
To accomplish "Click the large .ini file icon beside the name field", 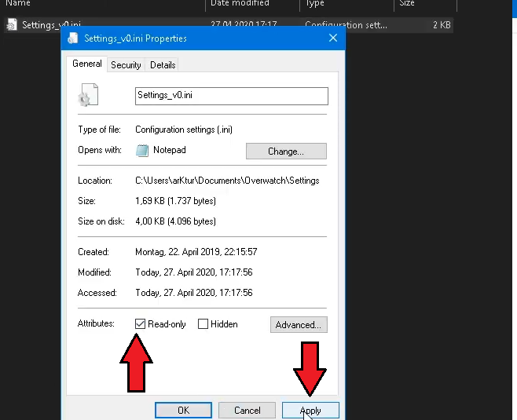I will 88,95.
